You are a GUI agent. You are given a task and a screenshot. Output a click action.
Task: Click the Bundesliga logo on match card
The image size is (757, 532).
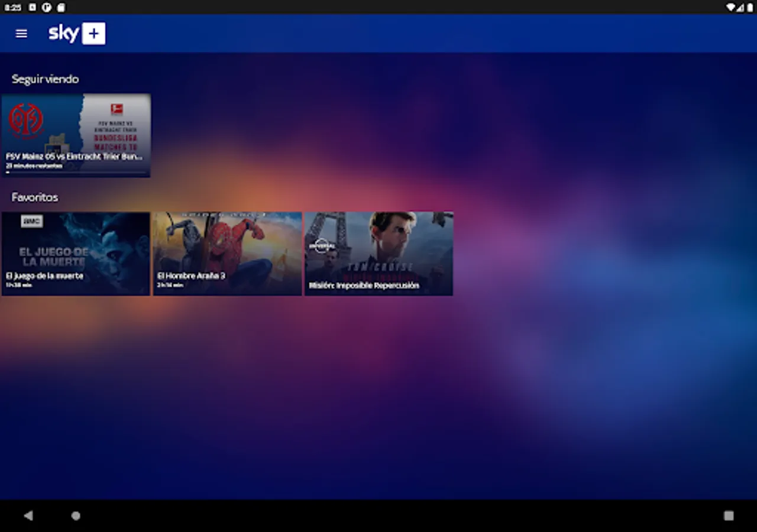tap(117, 109)
